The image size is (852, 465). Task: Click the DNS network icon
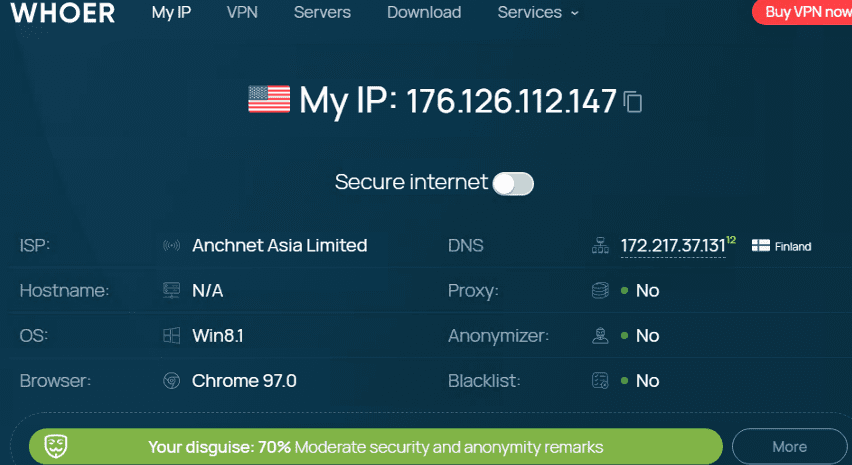pos(600,246)
